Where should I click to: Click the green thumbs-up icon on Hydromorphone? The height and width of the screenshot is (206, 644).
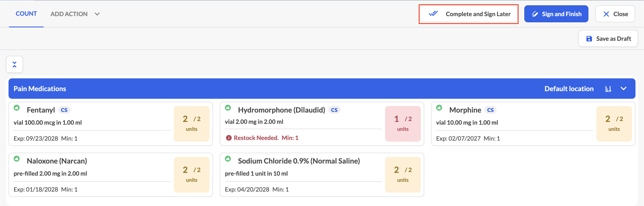[x=228, y=108]
